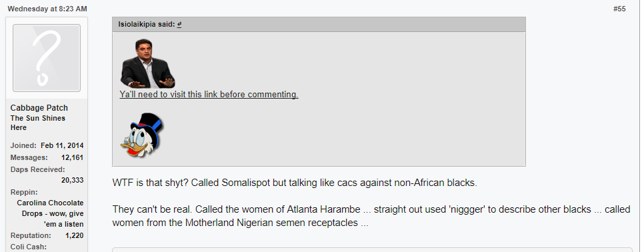
Task: Click the post paragraph mentioning Somalispot
Action: point(295,183)
